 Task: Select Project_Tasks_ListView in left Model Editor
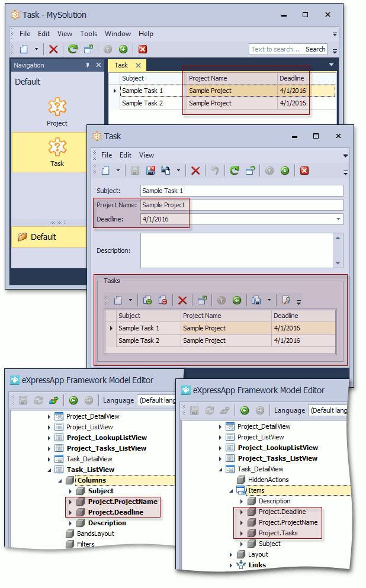click(x=107, y=448)
